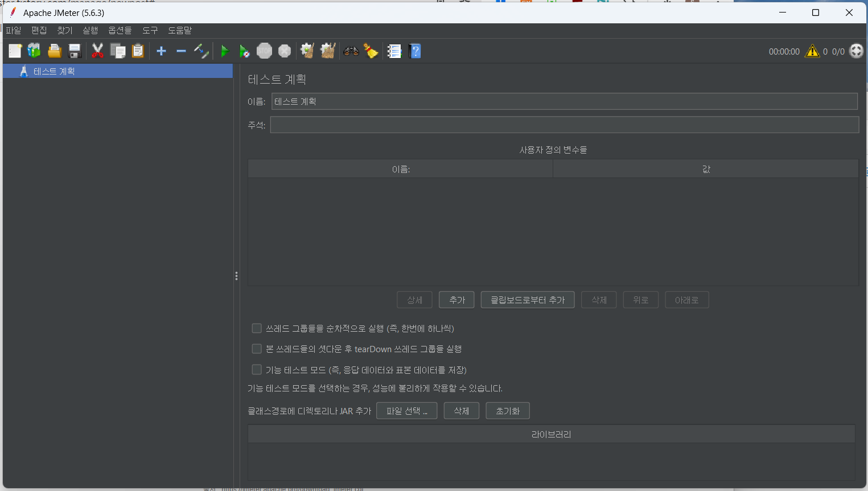The width and height of the screenshot is (868, 491).
Task: Click the 클립보드로부터 추가 button
Action: coord(528,300)
